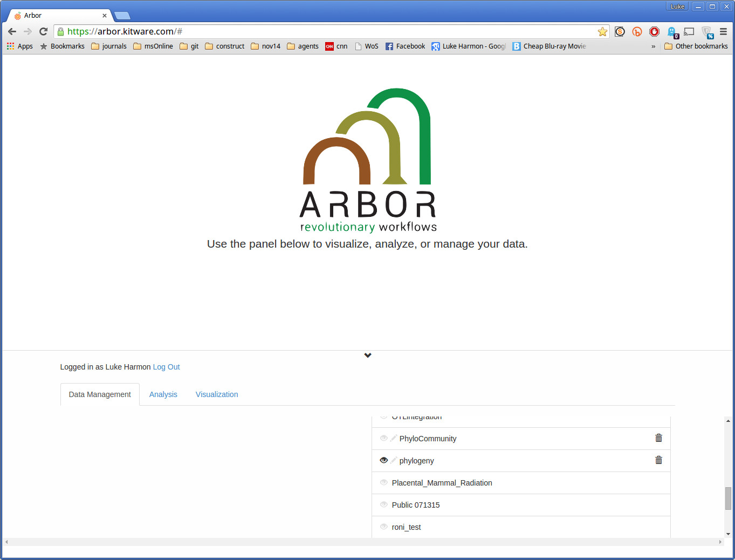Open the Bookmarks star bookmark

click(x=62, y=46)
